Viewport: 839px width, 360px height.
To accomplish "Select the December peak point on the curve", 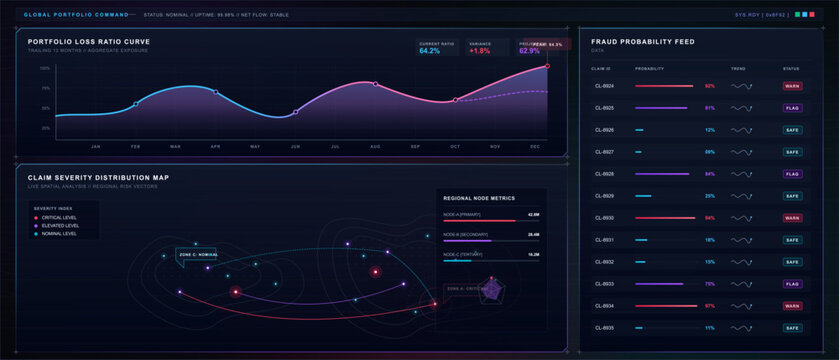I will coord(547,66).
